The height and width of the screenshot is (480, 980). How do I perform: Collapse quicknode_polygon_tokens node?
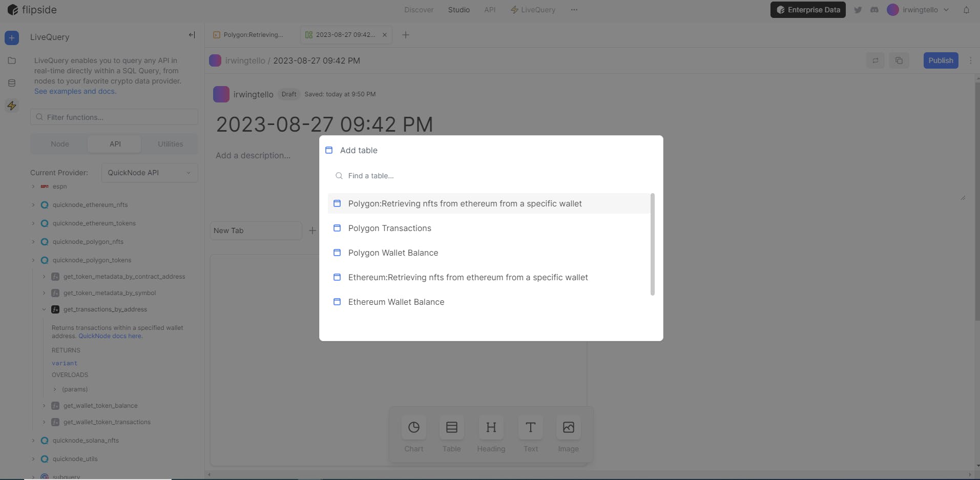click(33, 260)
